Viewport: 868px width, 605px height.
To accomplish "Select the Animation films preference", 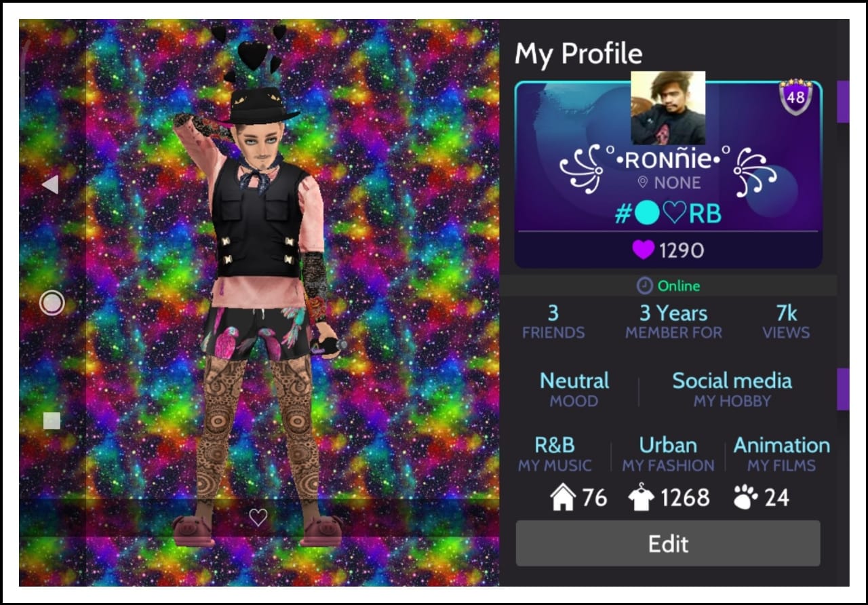I will [781, 454].
